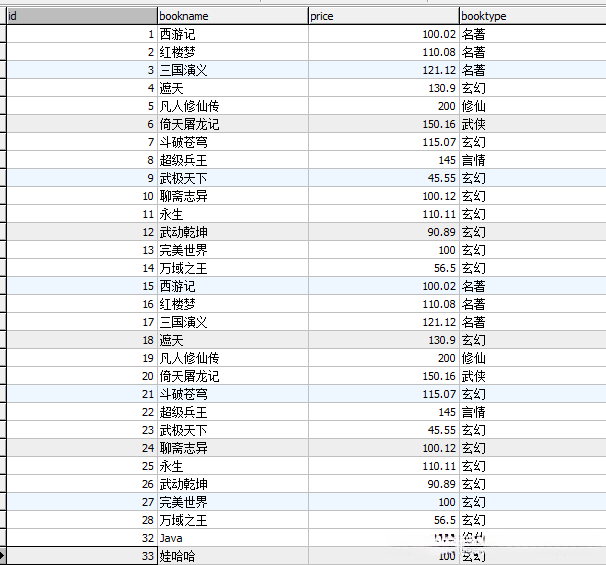The height and width of the screenshot is (565, 606).
Task: Click the id cell showing 16
Action: coord(82,304)
